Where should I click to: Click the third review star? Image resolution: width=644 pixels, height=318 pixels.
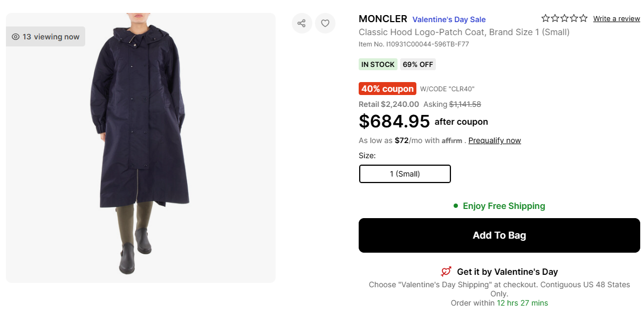(565, 18)
